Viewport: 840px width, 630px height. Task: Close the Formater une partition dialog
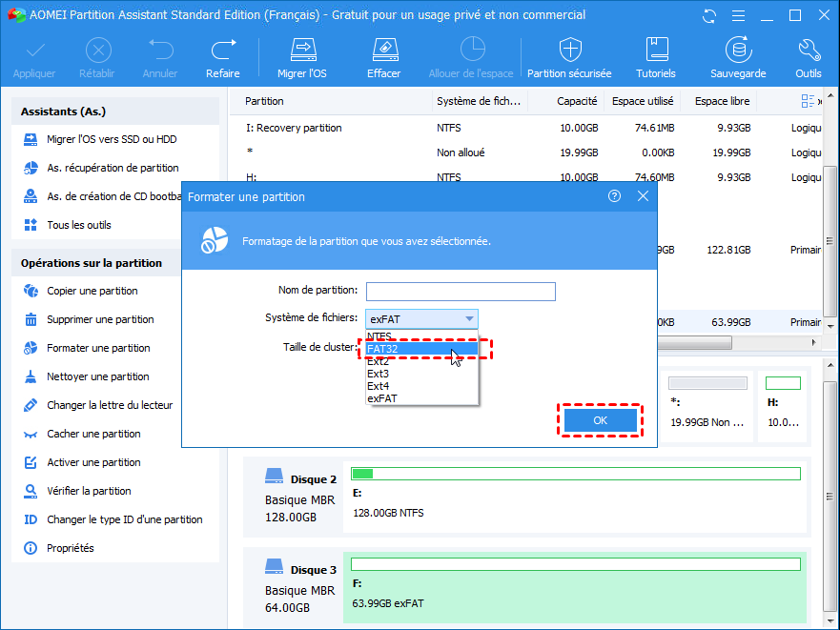(643, 196)
